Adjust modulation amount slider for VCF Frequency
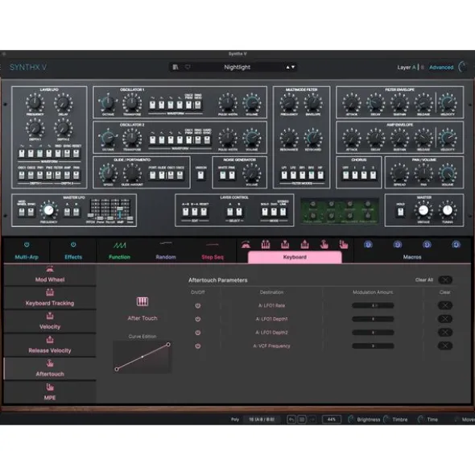 pyautogui.click(x=373, y=346)
